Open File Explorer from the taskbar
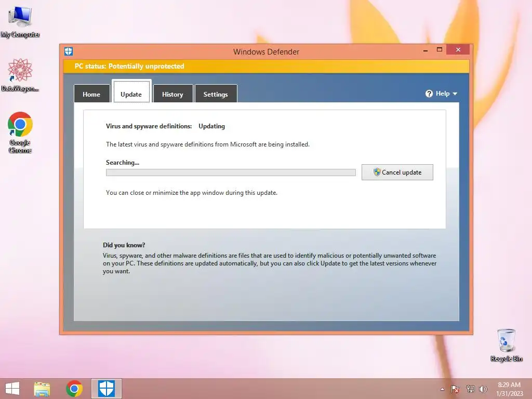The image size is (532, 399). [42, 389]
